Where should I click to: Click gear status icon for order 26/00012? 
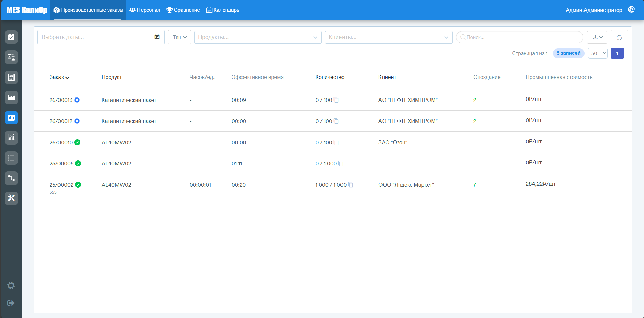77,121
